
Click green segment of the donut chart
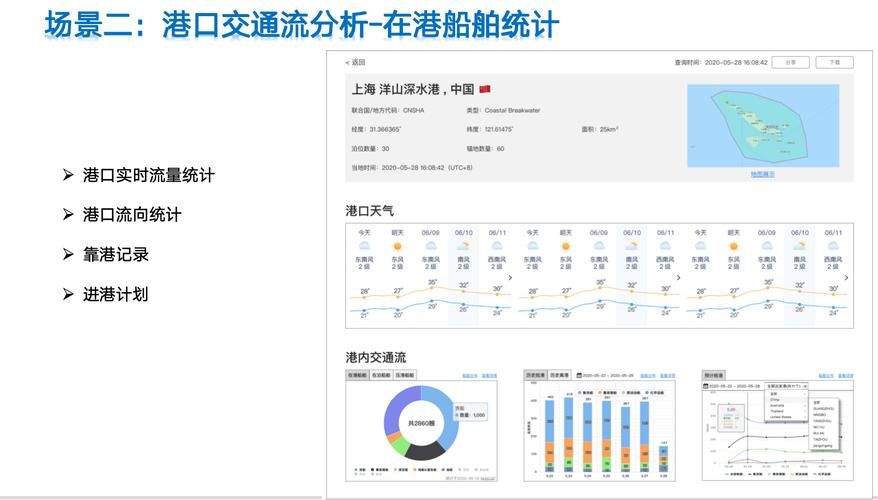(400, 446)
